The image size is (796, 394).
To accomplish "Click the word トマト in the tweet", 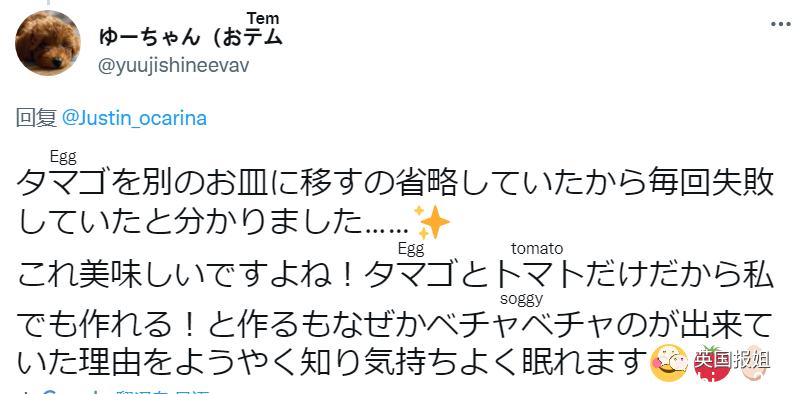I will 539,276.
